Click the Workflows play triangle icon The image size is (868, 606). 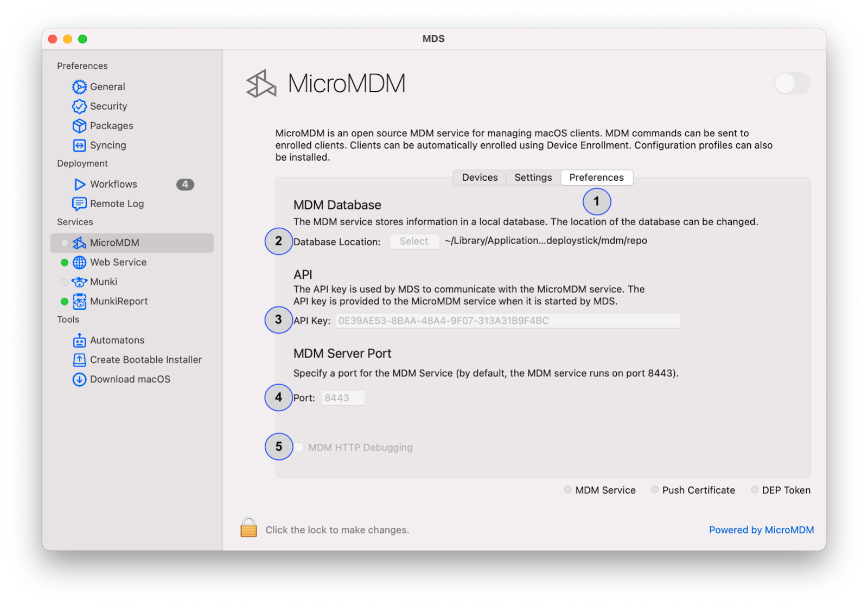point(80,184)
